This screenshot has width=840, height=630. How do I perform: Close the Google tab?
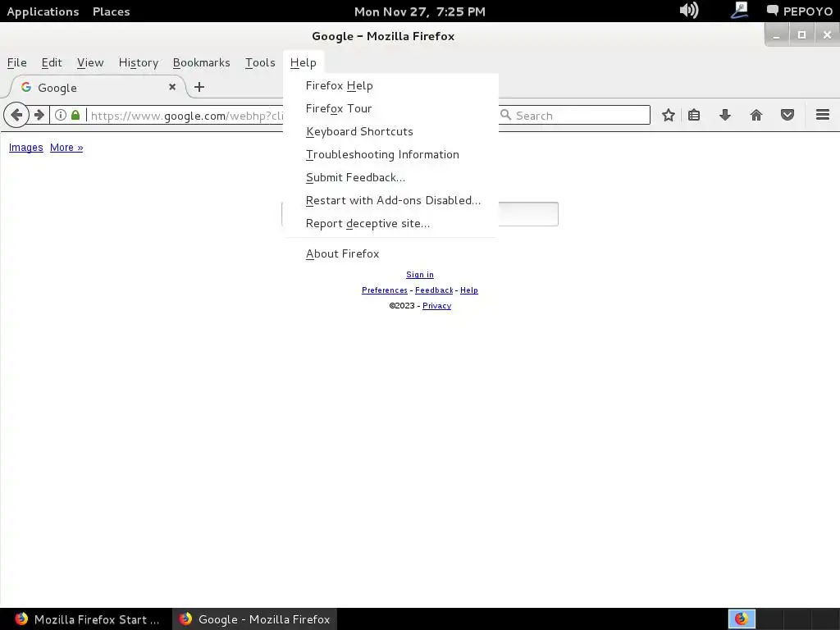click(172, 87)
